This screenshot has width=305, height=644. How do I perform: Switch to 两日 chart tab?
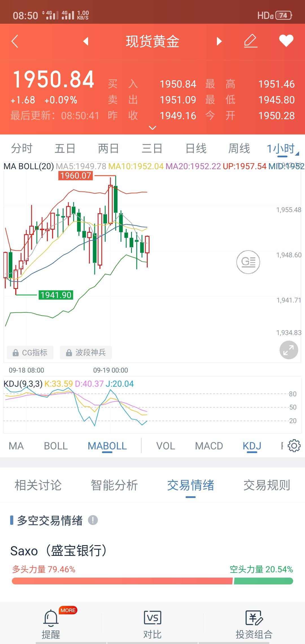click(109, 148)
